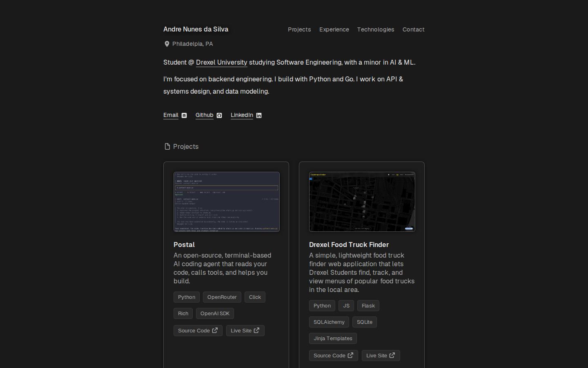Viewport: 588px width, 368px height.
Task: Open Experience in the top navigation
Action: 334,29
